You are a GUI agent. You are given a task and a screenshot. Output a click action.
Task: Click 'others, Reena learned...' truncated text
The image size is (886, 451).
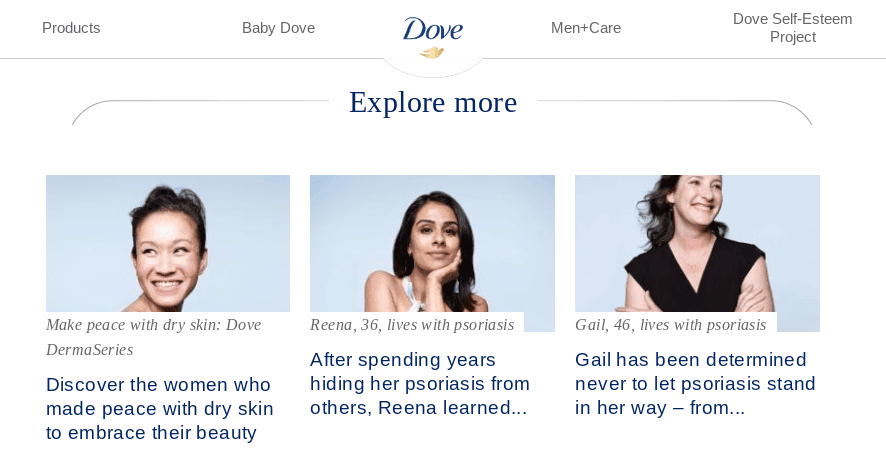pyautogui.click(x=419, y=408)
